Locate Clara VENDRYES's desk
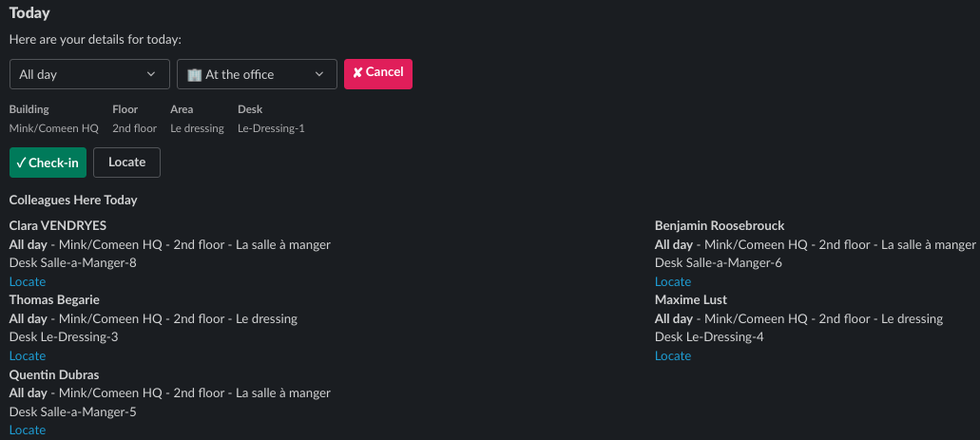980x440 pixels. point(28,281)
